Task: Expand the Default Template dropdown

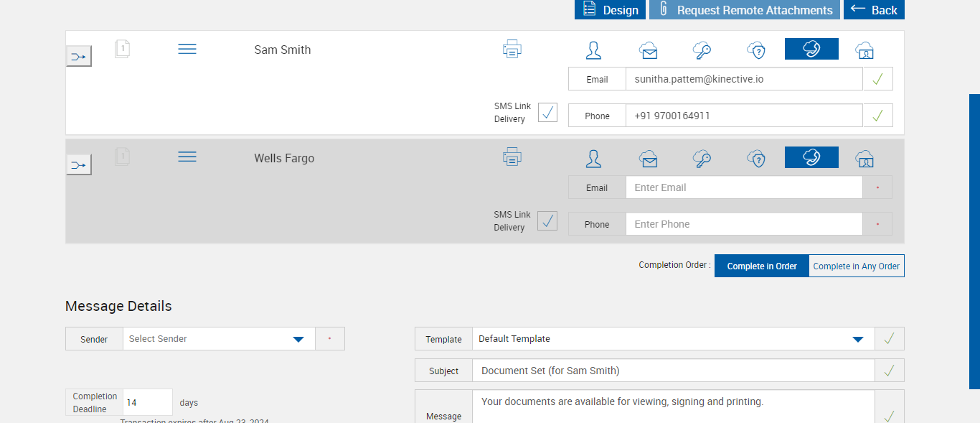Action: 673,339
